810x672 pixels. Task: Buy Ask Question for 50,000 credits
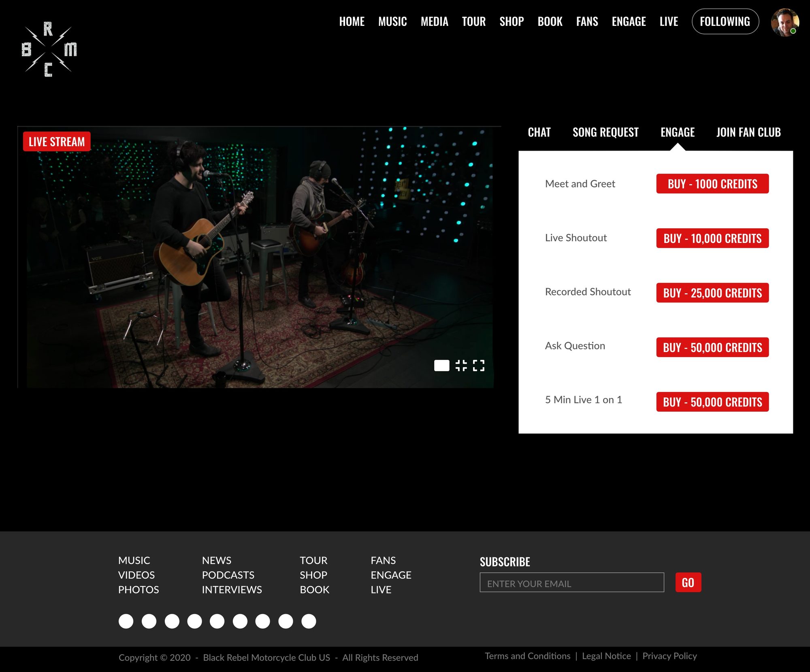pyautogui.click(x=712, y=347)
